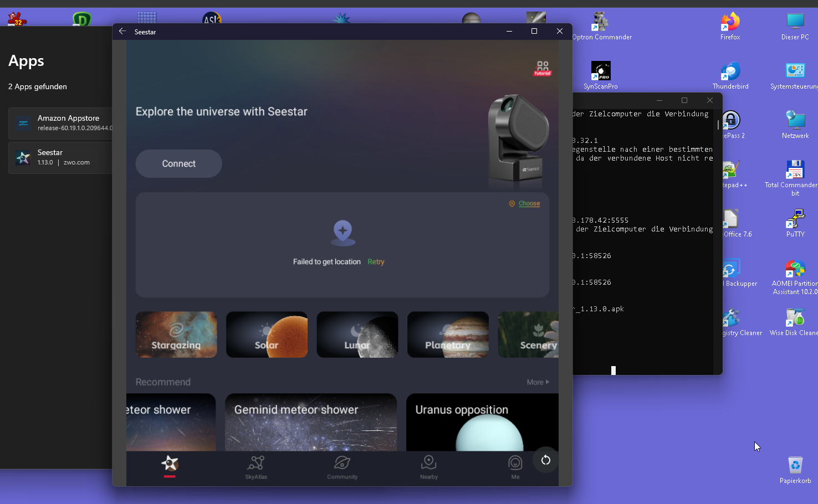The height and width of the screenshot is (504, 818).
Task: Open the AOMEI Partition Assistant icon
Action: (x=795, y=277)
